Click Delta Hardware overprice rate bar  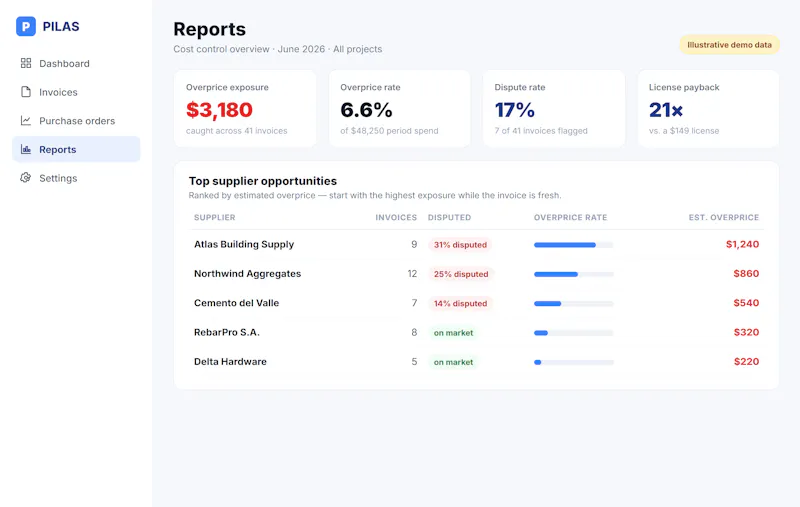coord(573,362)
